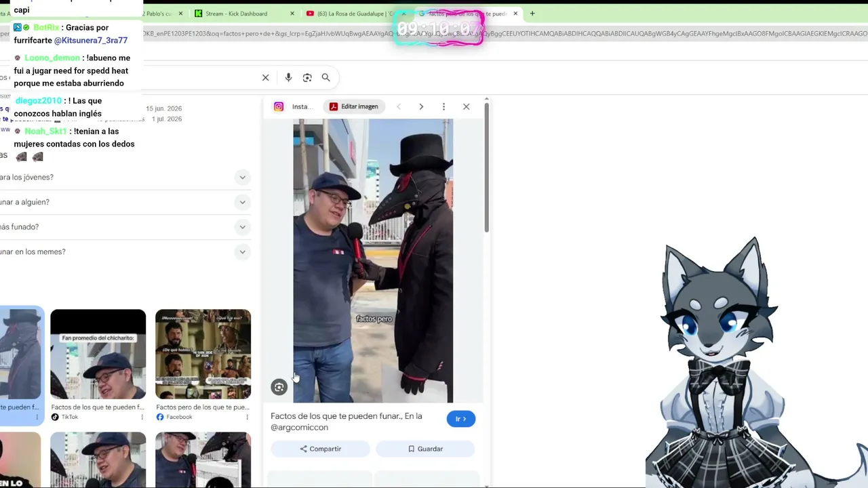Image resolution: width=868 pixels, height=488 pixels.
Task: Click the diegoz2010 username in chat
Action: click(39, 101)
